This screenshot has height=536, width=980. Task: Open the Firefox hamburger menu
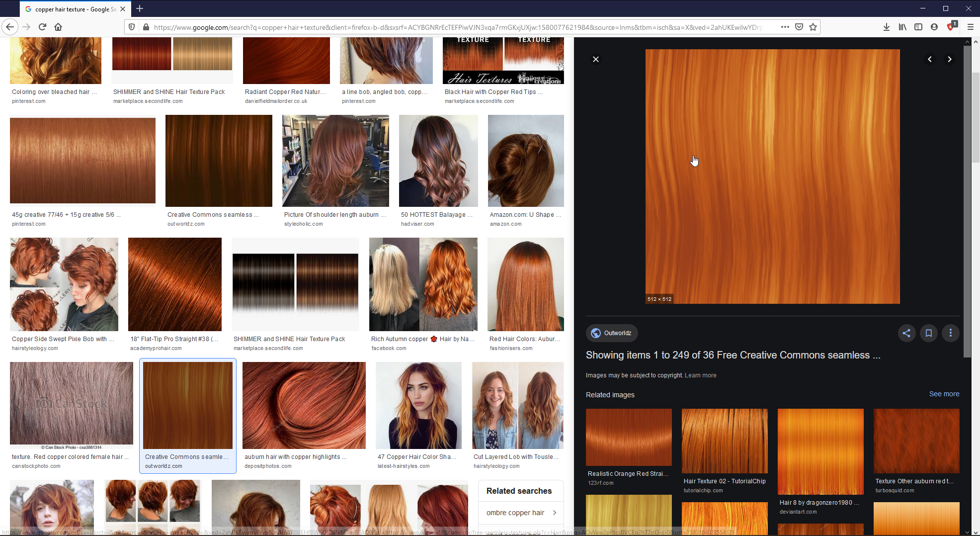(970, 27)
